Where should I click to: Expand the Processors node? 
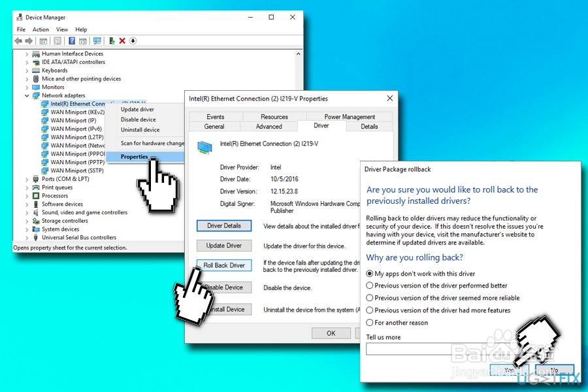[x=27, y=196]
